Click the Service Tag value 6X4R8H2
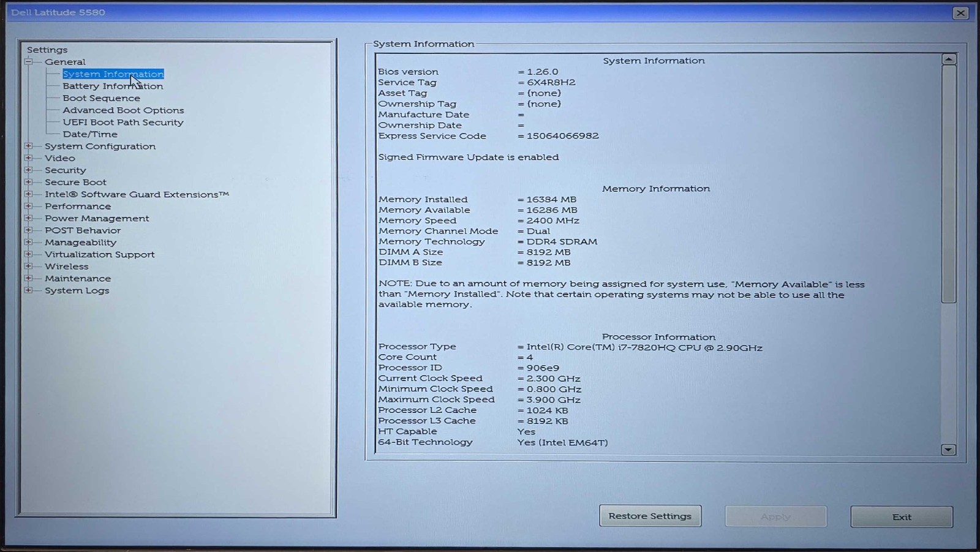 (x=551, y=82)
